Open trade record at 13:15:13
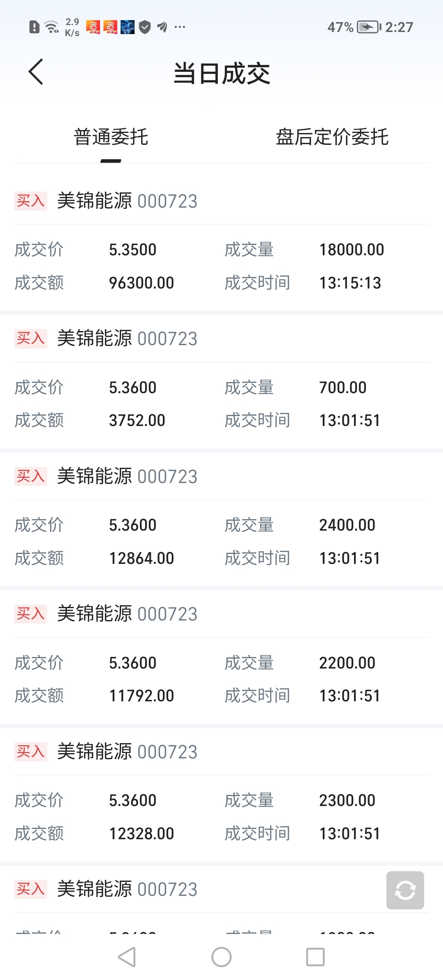This screenshot has height=980, width=443. 221,266
